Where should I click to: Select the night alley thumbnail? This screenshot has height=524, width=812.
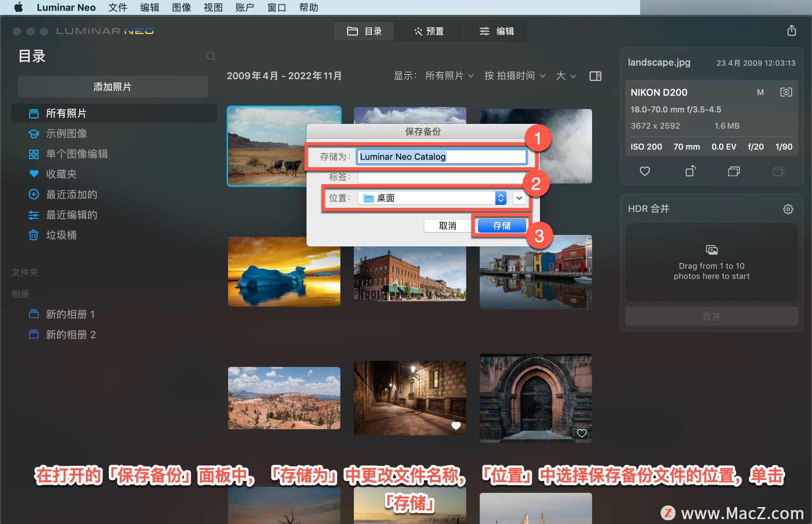pyautogui.click(x=410, y=398)
